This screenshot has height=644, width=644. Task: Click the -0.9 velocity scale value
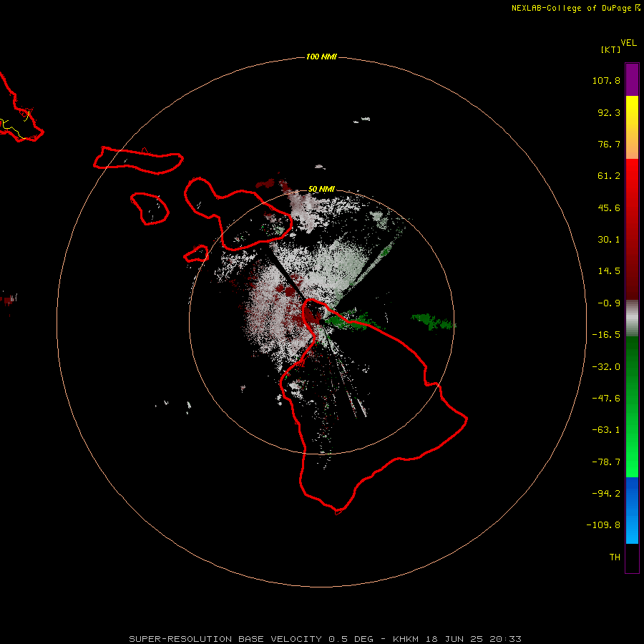coord(609,303)
